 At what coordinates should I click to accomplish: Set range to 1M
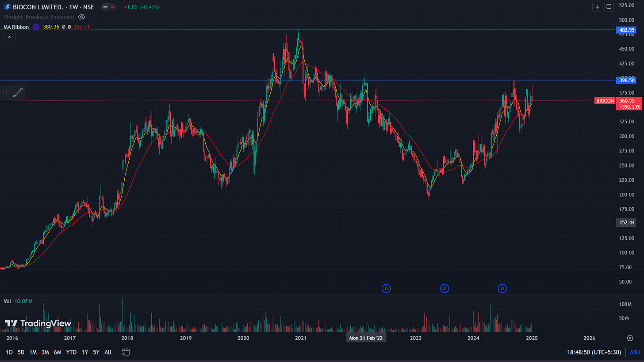click(x=33, y=352)
